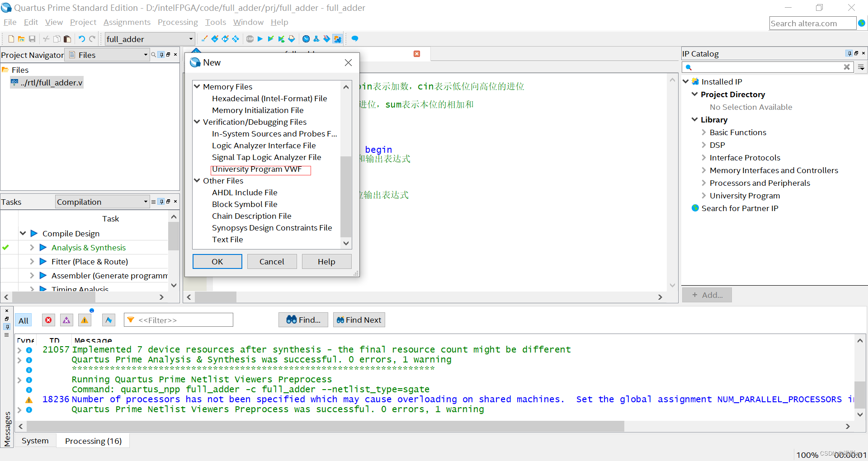This screenshot has width=868, height=461.
Task: Open the Programmer toolbar icon
Action: (x=327, y=39)
